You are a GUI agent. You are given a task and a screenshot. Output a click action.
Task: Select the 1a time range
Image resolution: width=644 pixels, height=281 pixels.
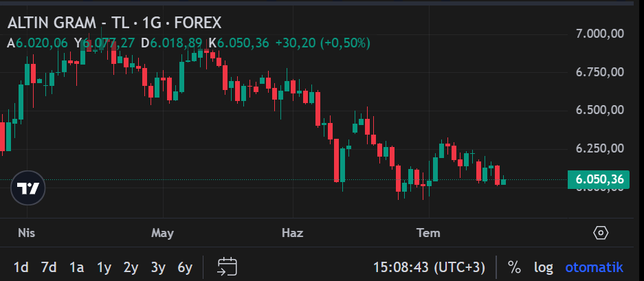pos(76,267)
